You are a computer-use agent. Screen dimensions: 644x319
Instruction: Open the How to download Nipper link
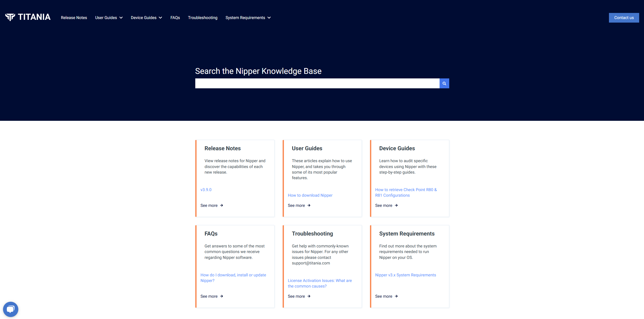[x=310, y=195]
